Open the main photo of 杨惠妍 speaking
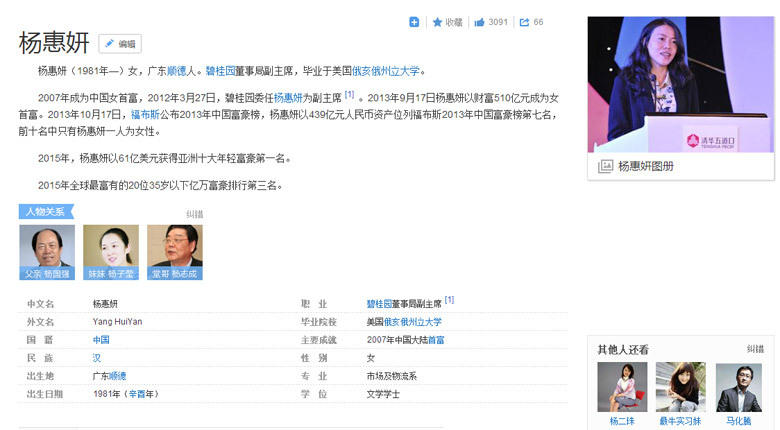The image size is (780, 430). click(x=681, y=84)
